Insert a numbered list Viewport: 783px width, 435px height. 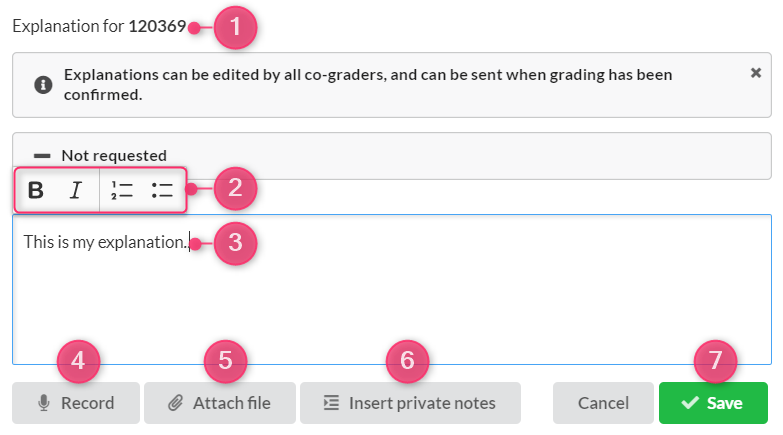click(122, 190)
